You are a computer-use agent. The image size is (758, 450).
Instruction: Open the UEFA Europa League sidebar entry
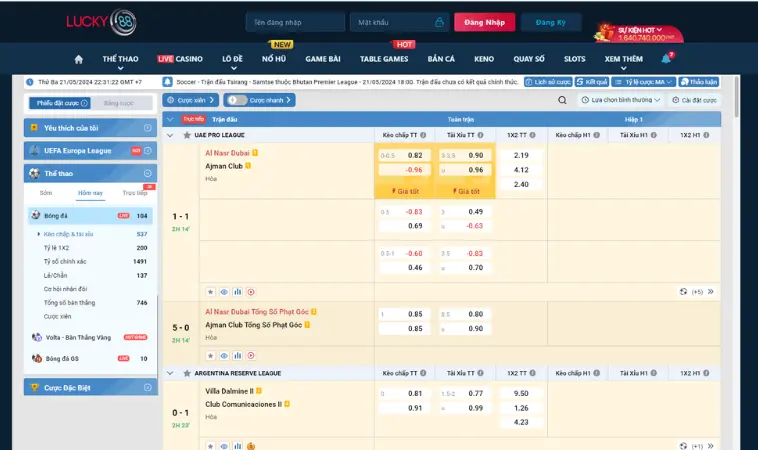(90, 151)
